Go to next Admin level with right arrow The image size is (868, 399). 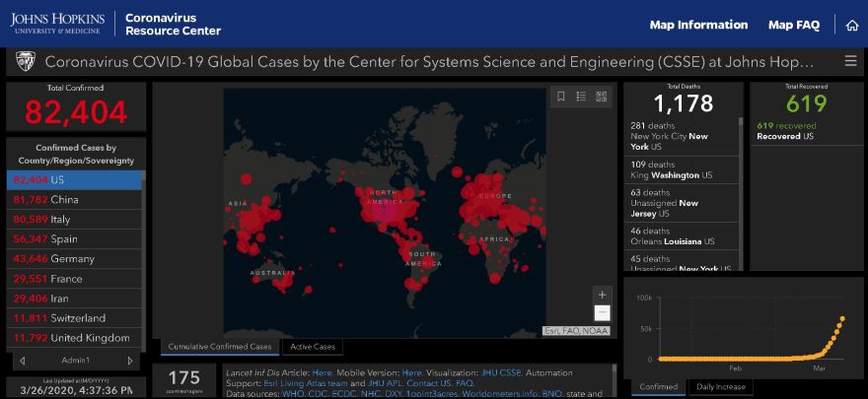click(x=130, y=361)
